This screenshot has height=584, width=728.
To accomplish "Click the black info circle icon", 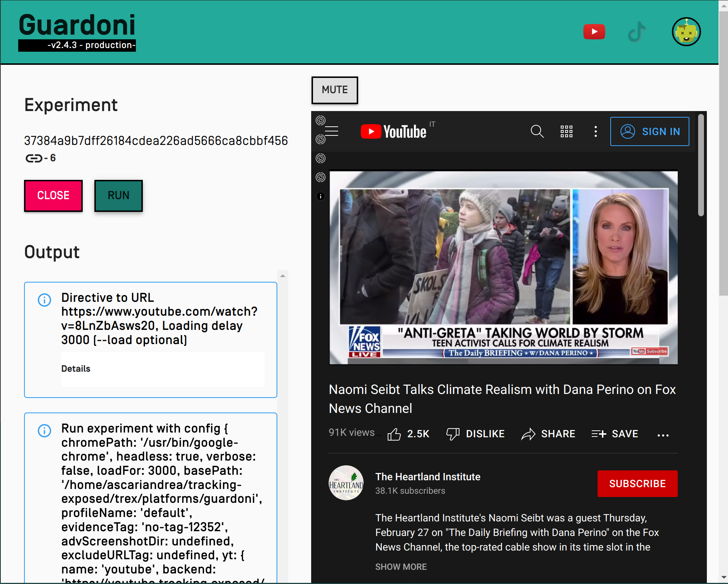I will point(320,196).
